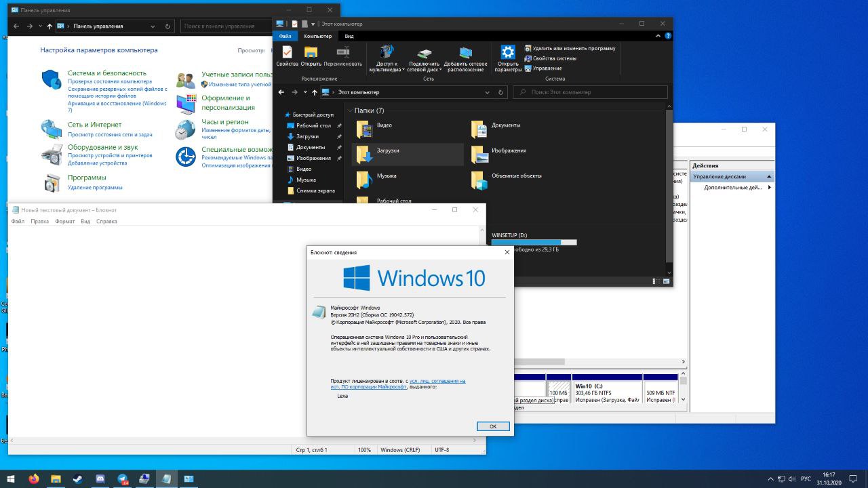Expand Дополнительные действия submenu arrow
Screen dimensions: 868x488
coord(769,187)
